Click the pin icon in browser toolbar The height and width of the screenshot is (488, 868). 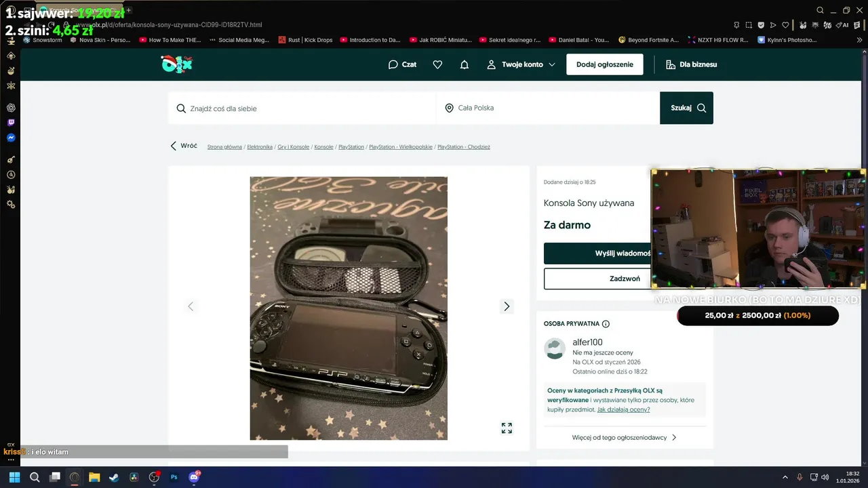tap(736, 25)
